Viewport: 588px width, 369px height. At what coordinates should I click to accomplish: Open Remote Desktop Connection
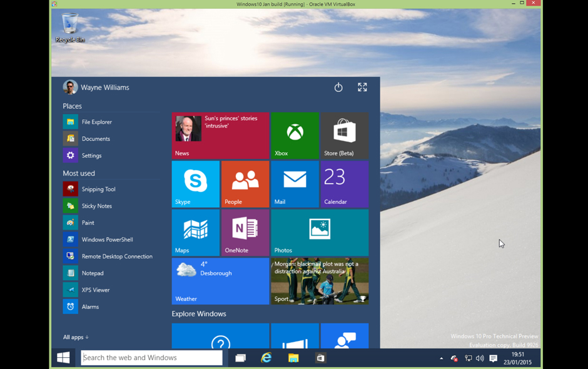(112, 256)
